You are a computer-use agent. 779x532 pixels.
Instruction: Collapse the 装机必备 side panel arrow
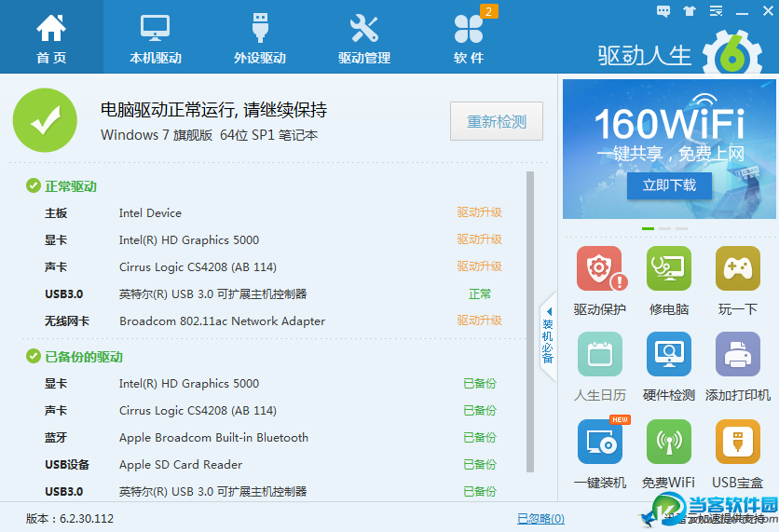pyautogui.click(x=549, y=311)
